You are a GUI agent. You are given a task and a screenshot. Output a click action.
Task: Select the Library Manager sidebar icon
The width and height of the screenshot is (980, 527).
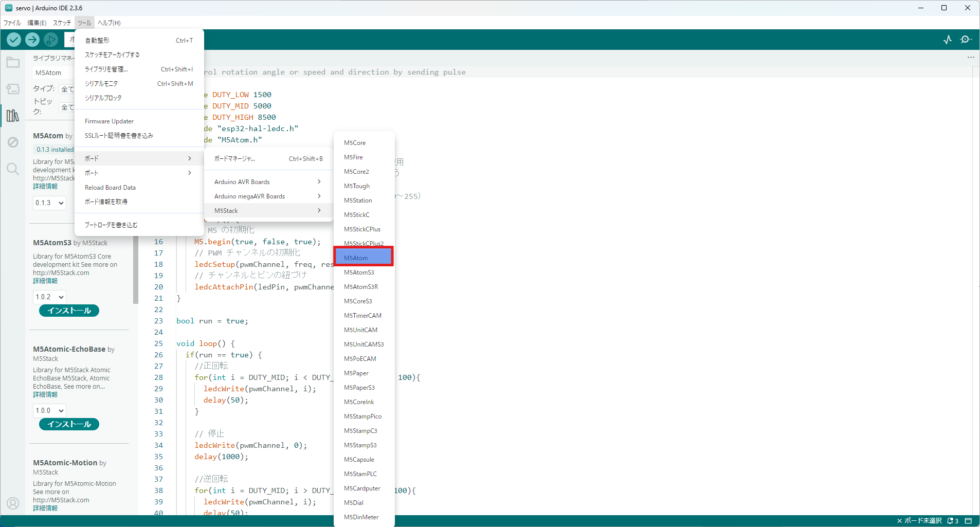12,116
